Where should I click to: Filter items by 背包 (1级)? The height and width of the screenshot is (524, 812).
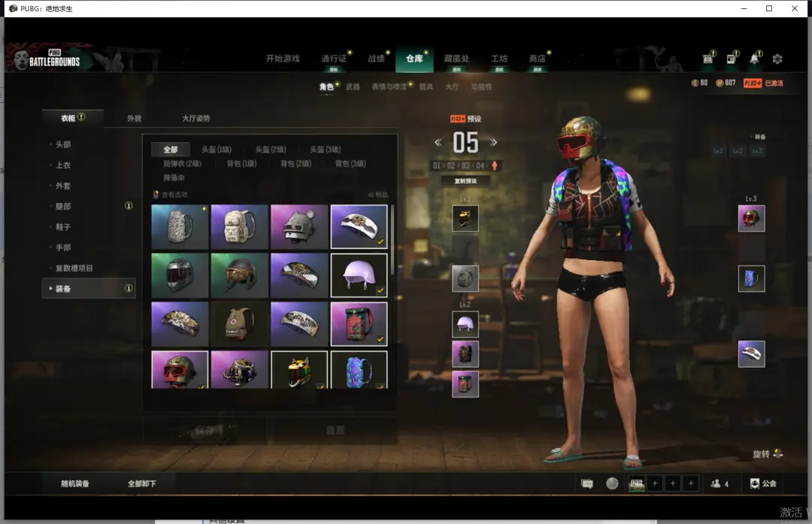[x=241, y=164]
